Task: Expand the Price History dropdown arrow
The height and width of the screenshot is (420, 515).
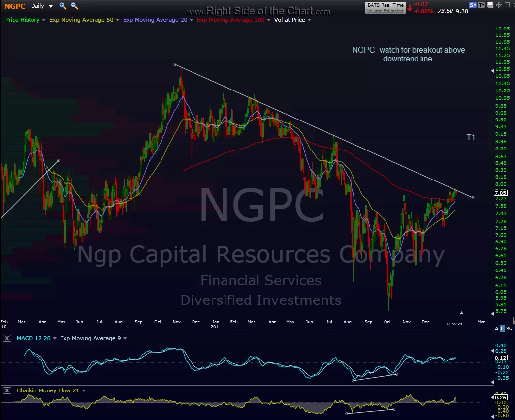Action: click(44, 20)
